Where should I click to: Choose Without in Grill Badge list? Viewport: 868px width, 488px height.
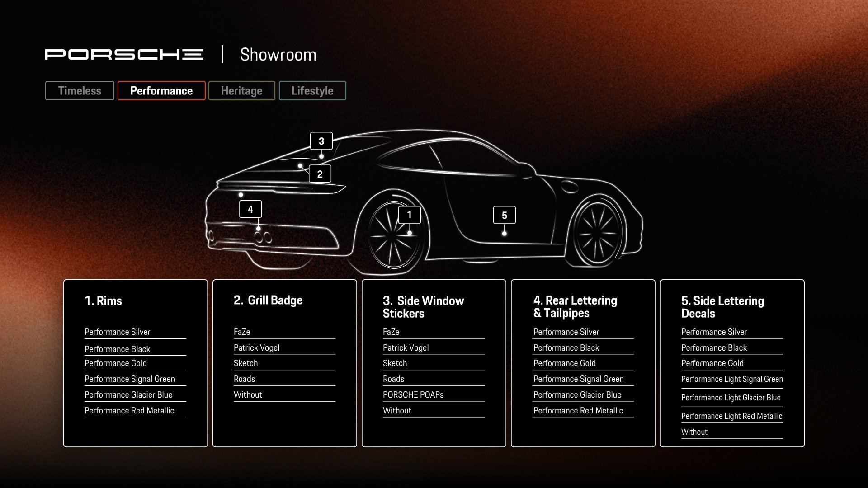248,395
